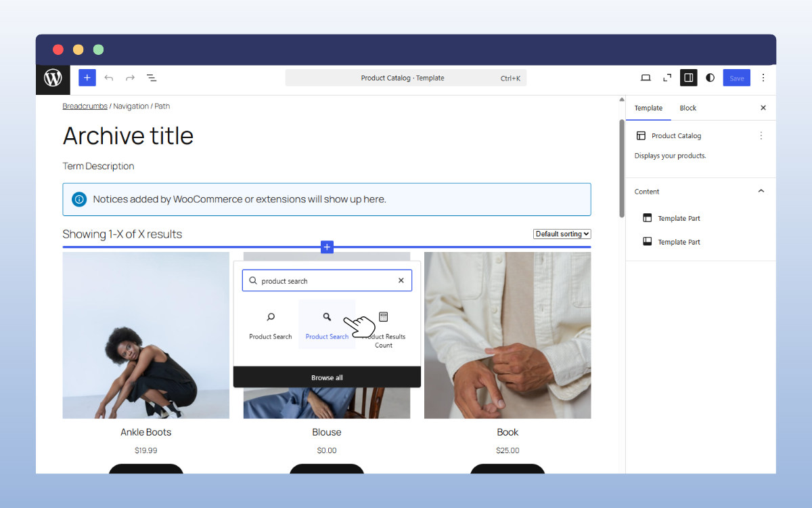This screenshot has width=812, height=508.
Task: Switch to the Template tab
Action: (x=648, y=108)
